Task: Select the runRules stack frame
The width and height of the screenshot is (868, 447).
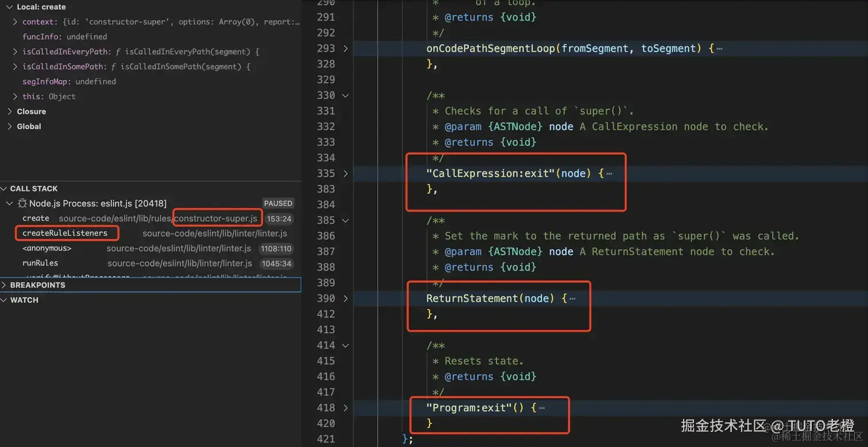Action: click(150, 263)
